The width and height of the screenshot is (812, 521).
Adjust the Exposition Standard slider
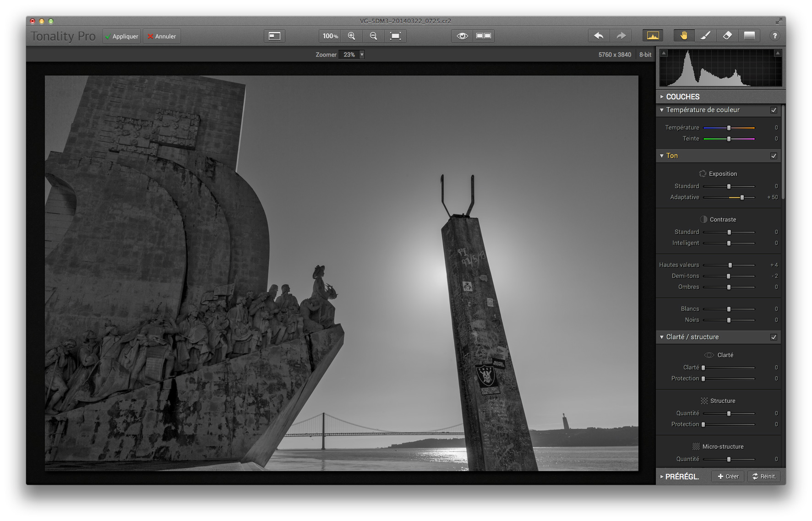click(x=729, y=186)
